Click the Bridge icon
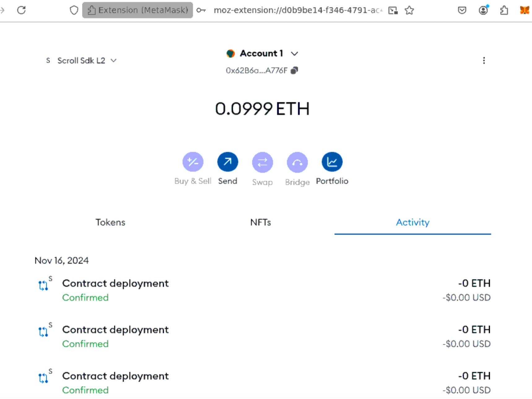This screenshot has height=399, width=532. pyautogui.click(x=297, y=162)
